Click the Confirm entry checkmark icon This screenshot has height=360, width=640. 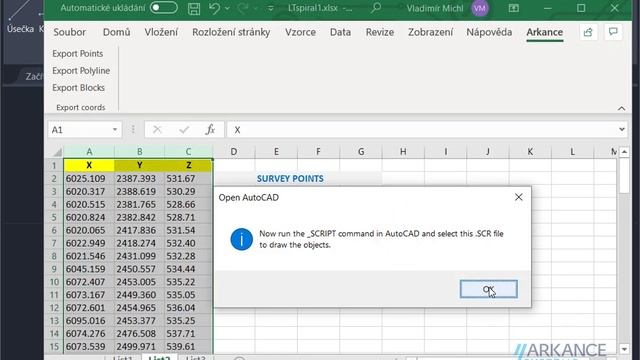click(184, 130)
